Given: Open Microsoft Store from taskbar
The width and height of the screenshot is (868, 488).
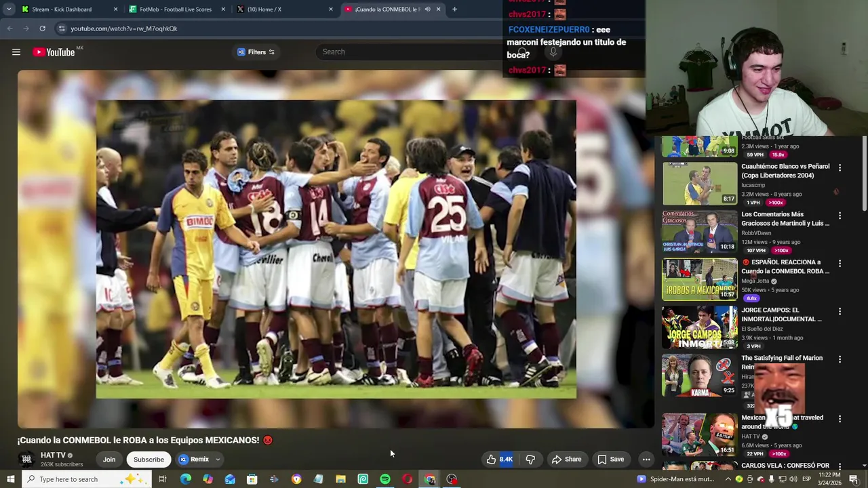Looking at the screenshot, I should coord(252,479).
